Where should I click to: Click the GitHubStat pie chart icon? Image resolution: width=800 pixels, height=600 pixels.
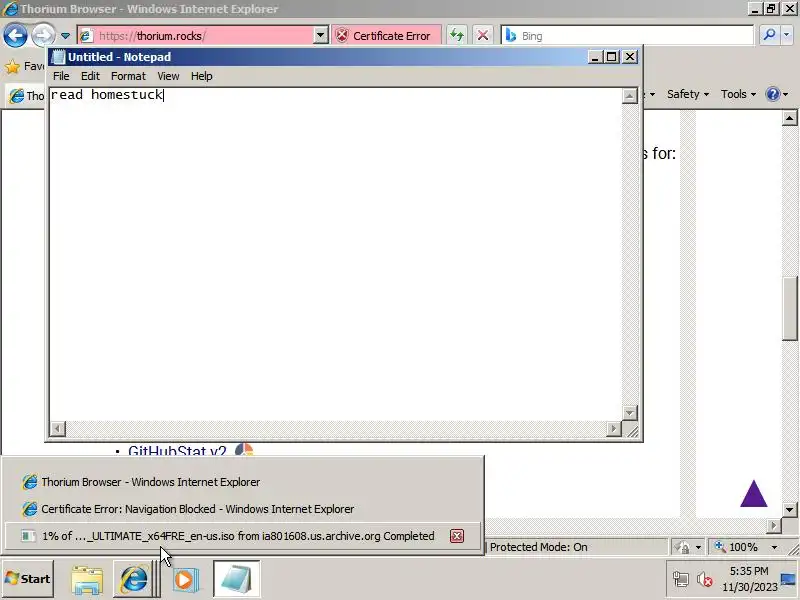[244, 449]
